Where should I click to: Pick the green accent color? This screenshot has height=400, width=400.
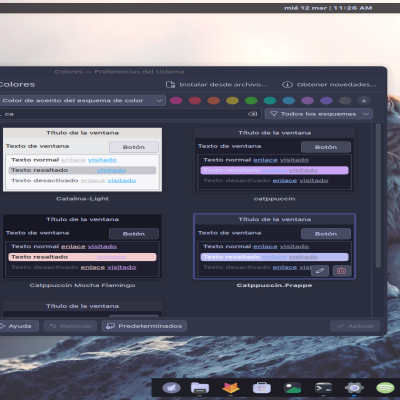pos(251,100)
